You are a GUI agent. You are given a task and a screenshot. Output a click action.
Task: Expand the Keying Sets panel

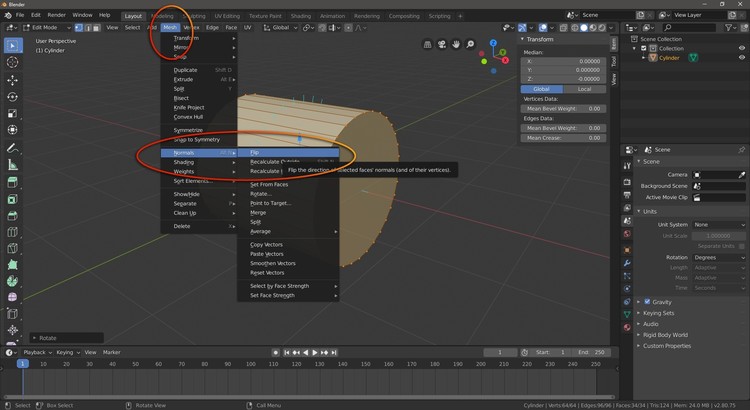pyautogui.click(x=658, y=313)
